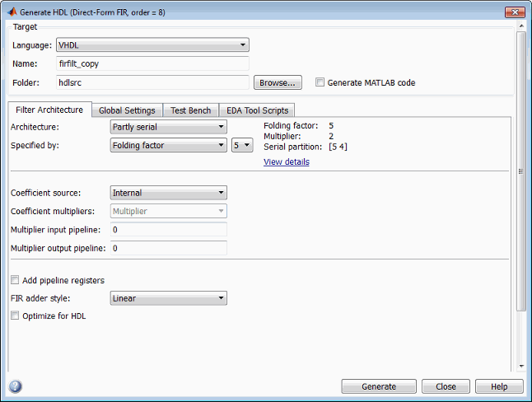Open the View details link
Screen dimensions: 532x402
coord(287,161)
